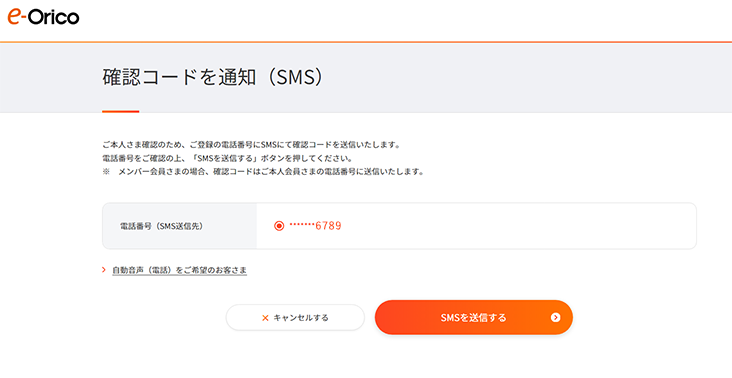
Task: Click the ご本人さま確認のため instruction line
Action: click(x=251, y=145)
